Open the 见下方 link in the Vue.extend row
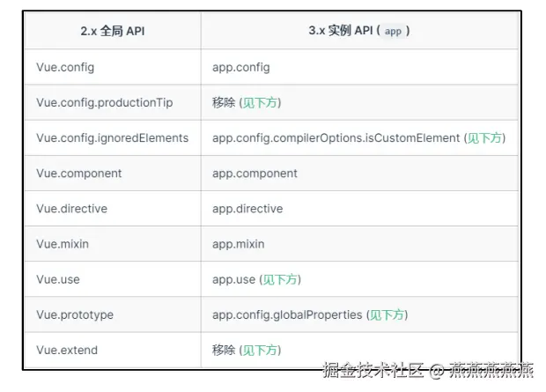546x392 pixels. tap(261, 350)
